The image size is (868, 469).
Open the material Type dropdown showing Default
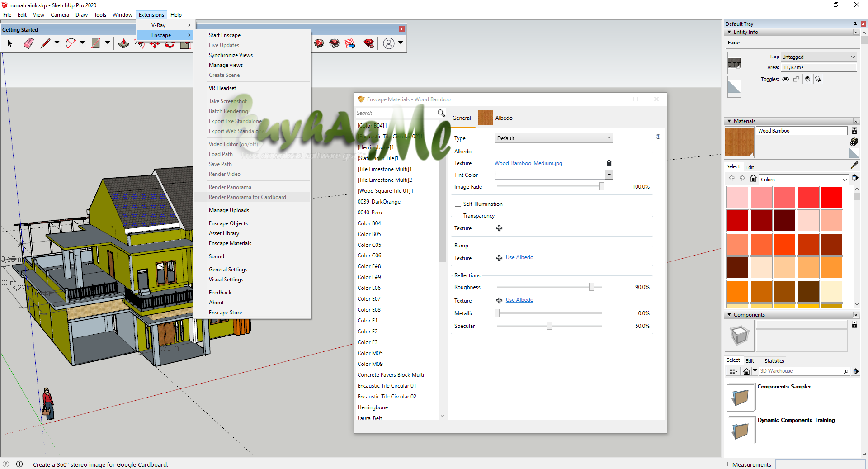[x=554, y=138]
